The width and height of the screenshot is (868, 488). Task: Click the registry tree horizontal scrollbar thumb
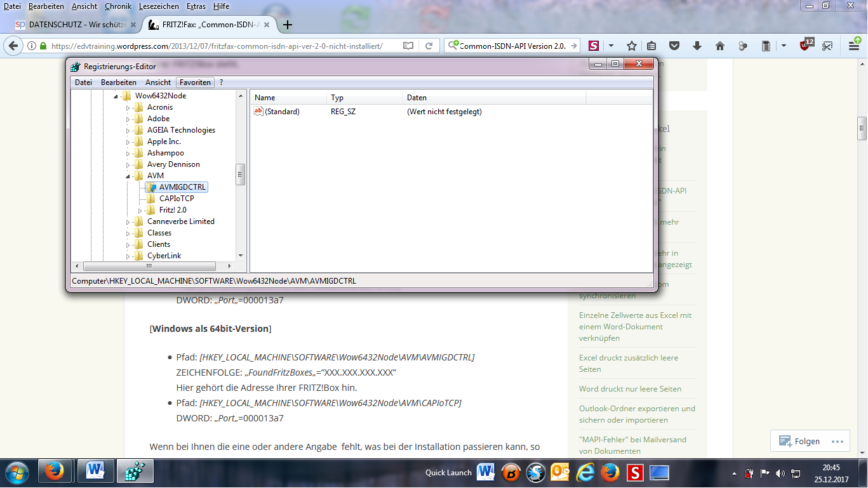click(x=149, y=266)
